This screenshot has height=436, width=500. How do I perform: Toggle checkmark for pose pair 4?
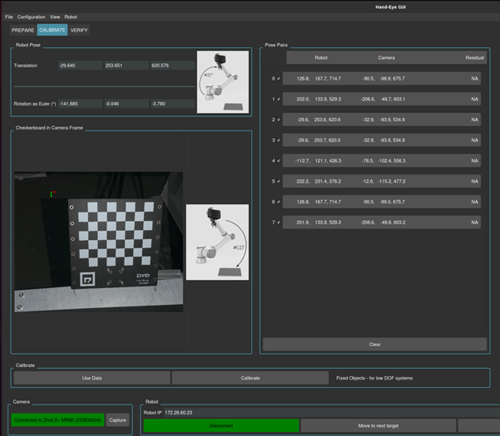[278, 161]
